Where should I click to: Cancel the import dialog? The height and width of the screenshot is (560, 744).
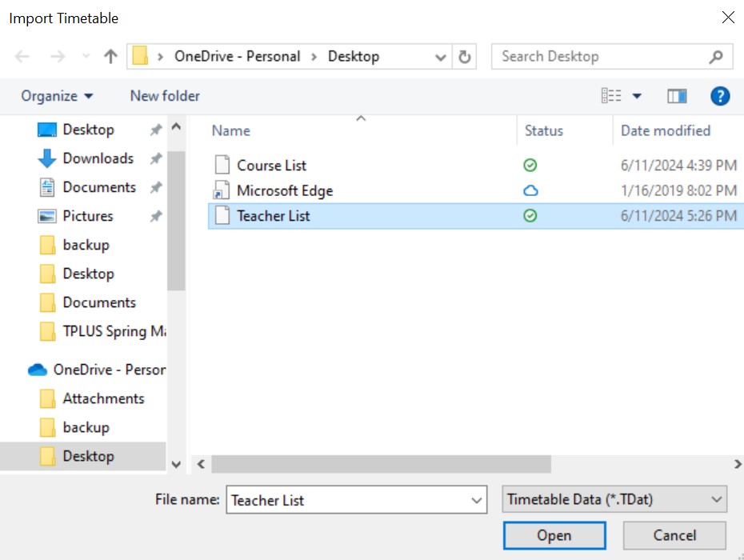[x=674, y=535]
